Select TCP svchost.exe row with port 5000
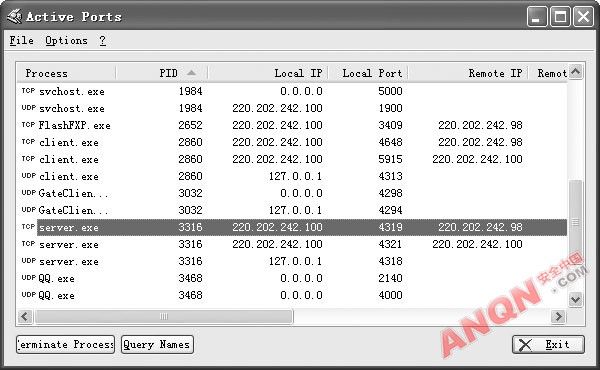The height and width of the screenshot is (370, 600). pyautogui.click(x=292, y=91)
